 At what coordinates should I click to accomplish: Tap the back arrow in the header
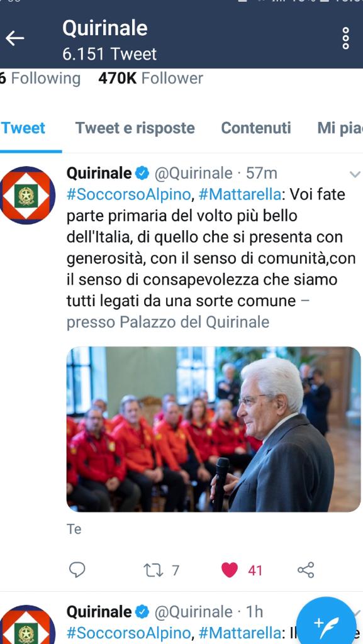click(x=14, y=38)
